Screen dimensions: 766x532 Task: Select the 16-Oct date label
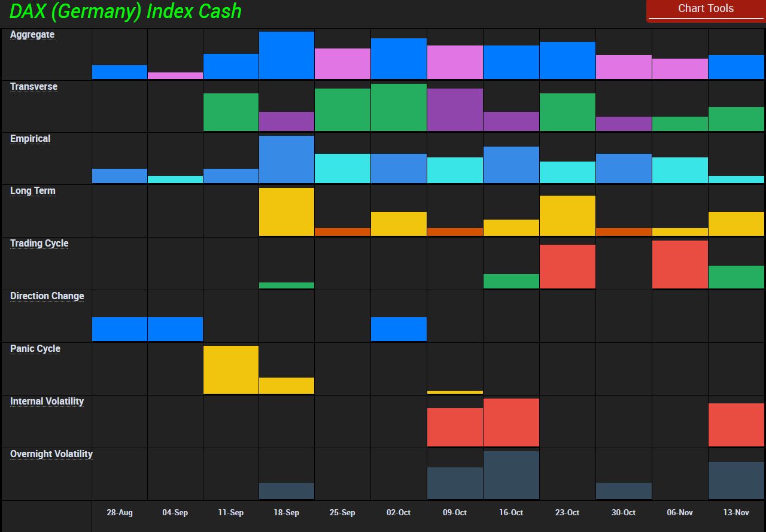pyautogui.click(x=511, y=513)
